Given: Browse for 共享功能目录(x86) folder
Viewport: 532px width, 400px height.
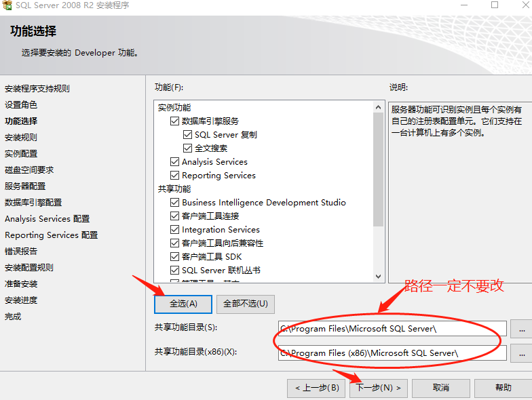Looking at the screenshot, I should pyautogui.click(x=521, y=353).
